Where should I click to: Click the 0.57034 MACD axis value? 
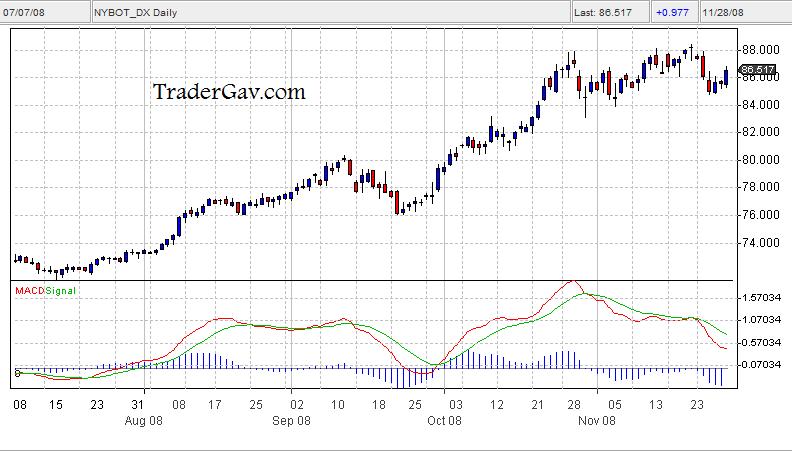(762, 342)
